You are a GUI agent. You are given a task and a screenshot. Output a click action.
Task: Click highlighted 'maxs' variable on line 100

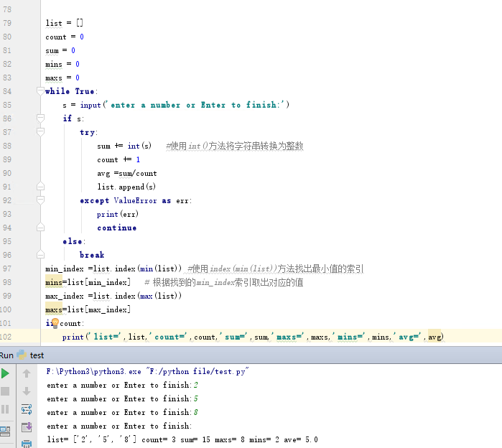point(54,309)
